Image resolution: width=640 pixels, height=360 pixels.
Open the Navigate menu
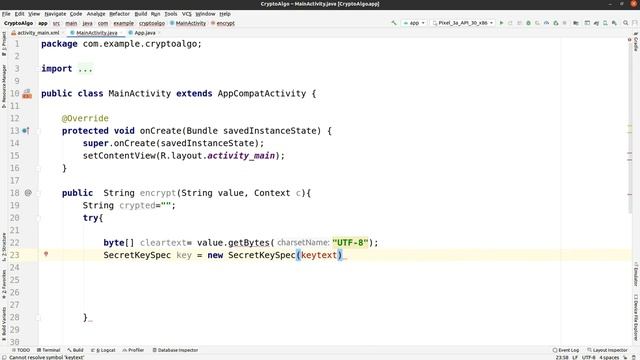coord(55,13)
